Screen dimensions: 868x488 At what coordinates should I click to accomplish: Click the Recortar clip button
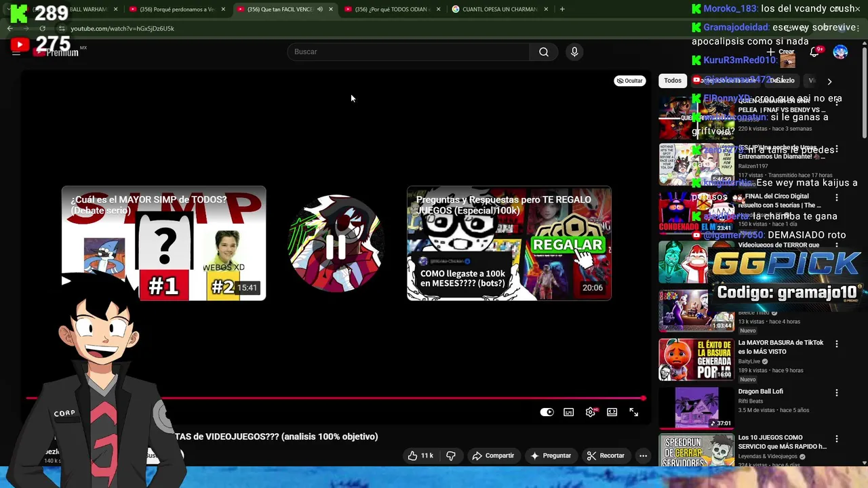(x=606, y=455)
